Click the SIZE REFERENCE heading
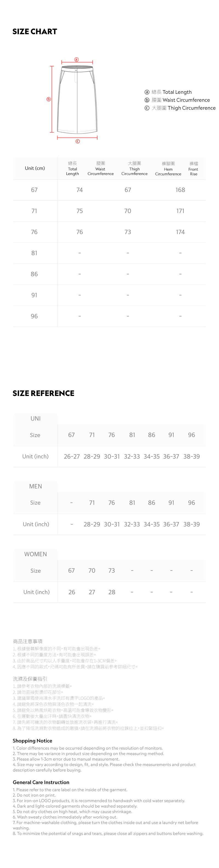Screen dimensions: 219x868 [x=43, y=393]
